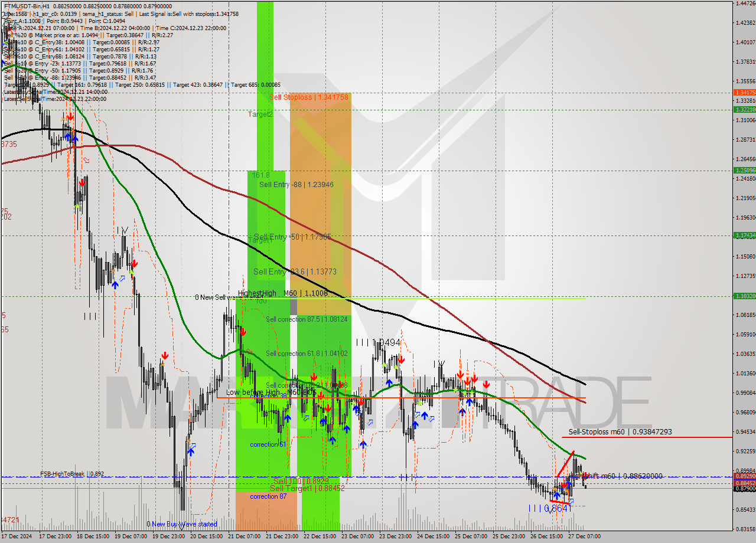Click the '27 Dec 07:00' time axis label
This screenshot has height=543, width=756.
(585, 537)
